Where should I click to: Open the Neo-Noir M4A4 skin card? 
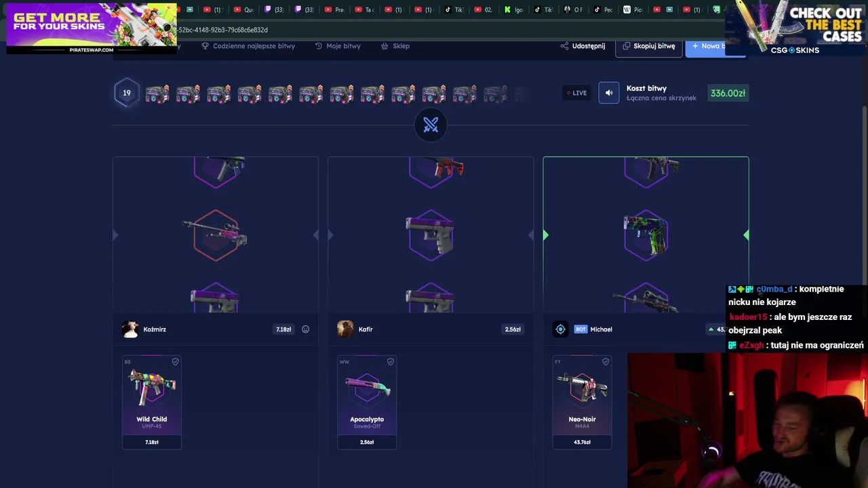click(582, 402)
